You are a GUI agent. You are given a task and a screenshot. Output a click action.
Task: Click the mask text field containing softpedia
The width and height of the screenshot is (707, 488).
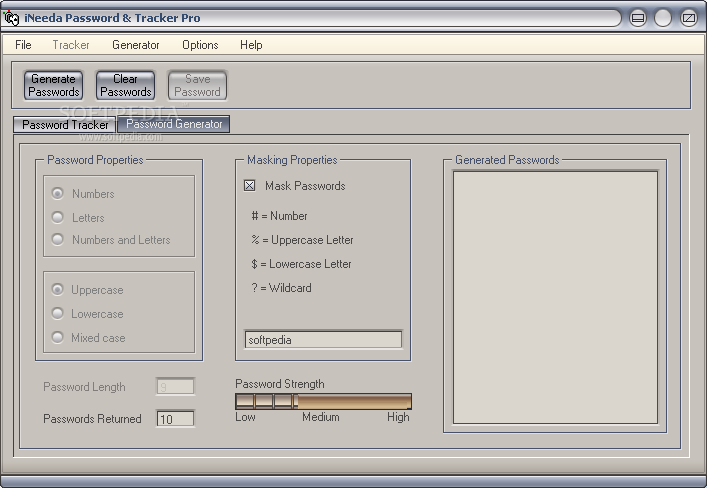[323, 340]
